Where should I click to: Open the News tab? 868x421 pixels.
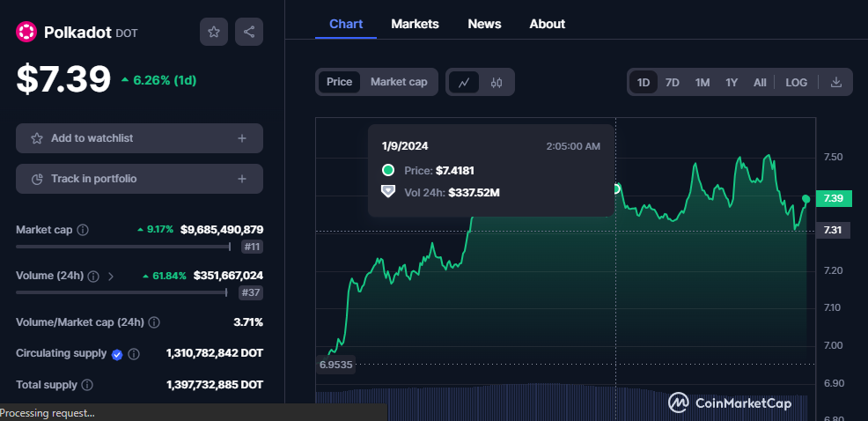484,24
